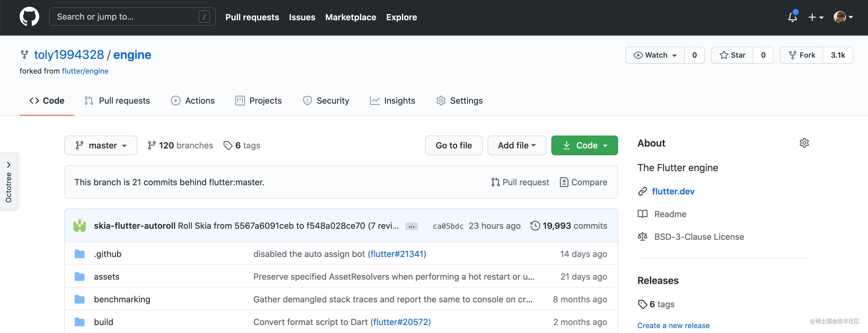Switch to the Projects tab
The height and width of the screenshot is (333, 868).
pos(259,101)
